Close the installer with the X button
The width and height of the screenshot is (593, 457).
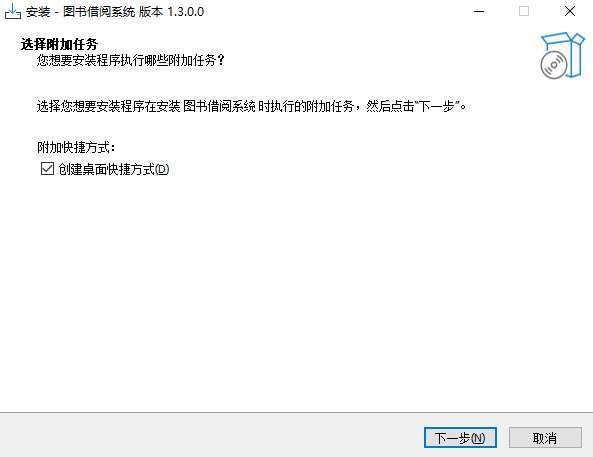tap(570, 11)
